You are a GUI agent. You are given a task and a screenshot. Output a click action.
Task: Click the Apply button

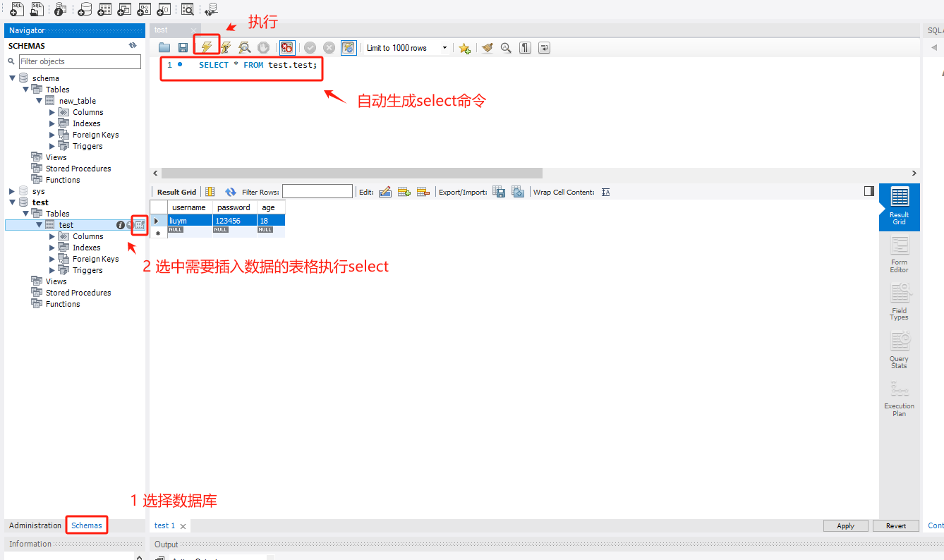pos(846,525)
